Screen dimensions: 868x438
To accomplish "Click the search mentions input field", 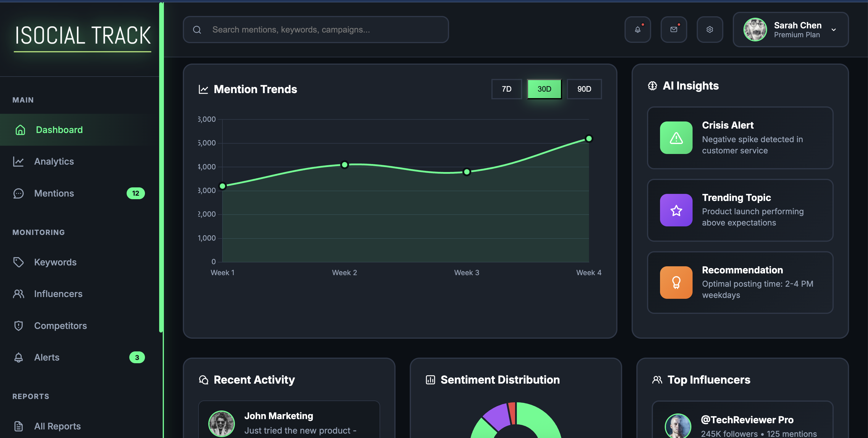I will point(323,30).
